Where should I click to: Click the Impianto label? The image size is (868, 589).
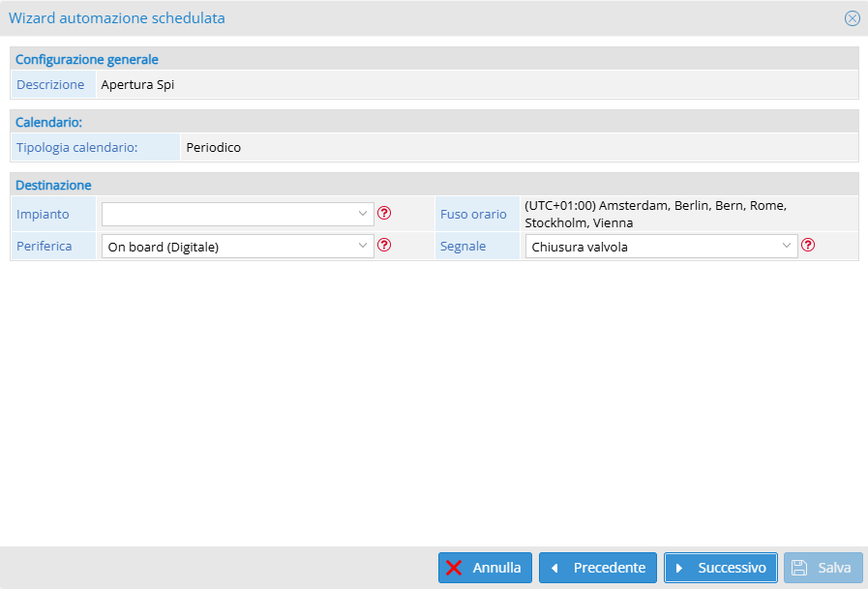tap(43, 214)
